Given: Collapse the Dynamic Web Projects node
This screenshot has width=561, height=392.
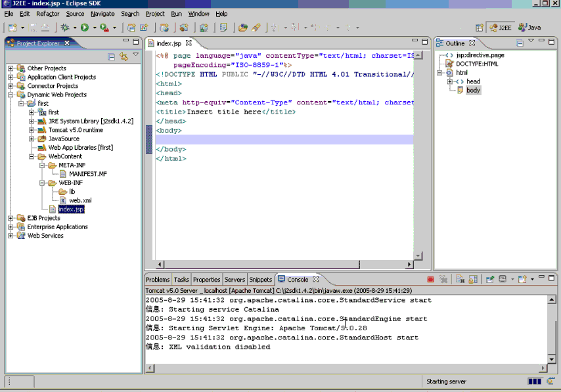Looking at the screenshot, I should pos(11,95).
